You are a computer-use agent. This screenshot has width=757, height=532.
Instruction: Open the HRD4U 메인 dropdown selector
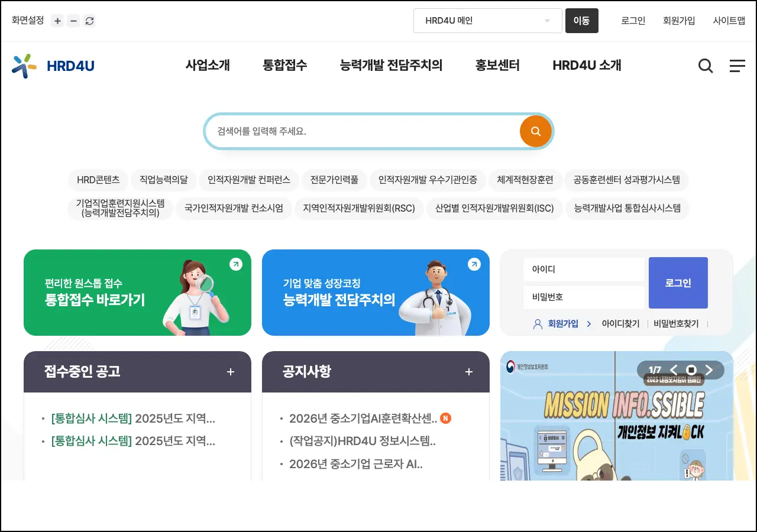(x=487, y=20)
